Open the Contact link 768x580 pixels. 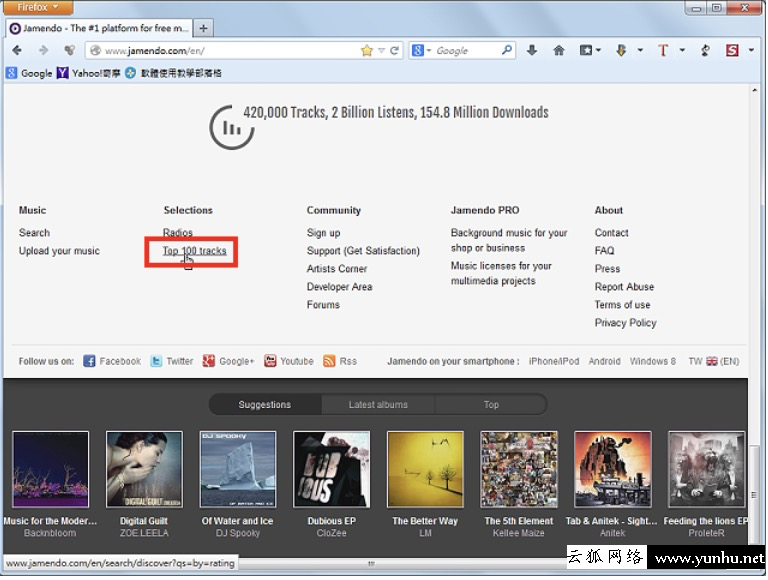pyautogui.click(x=611, y=233)
